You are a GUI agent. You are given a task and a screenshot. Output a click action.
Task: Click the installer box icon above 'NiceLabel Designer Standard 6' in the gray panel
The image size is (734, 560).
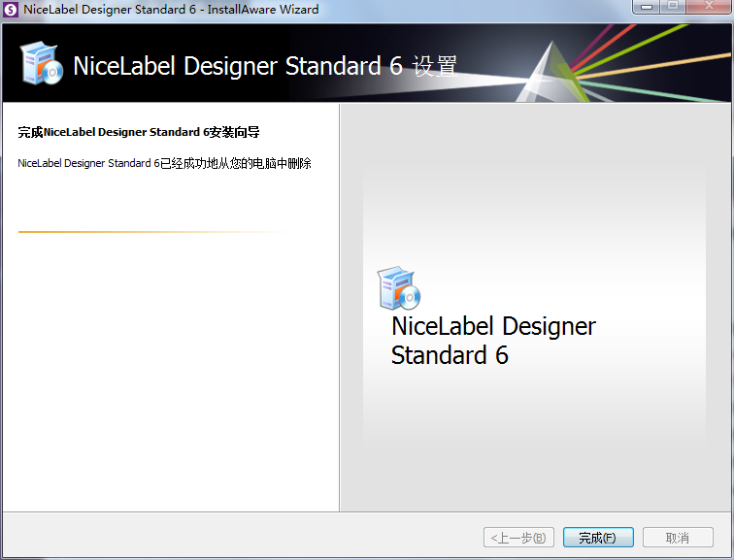399,288
